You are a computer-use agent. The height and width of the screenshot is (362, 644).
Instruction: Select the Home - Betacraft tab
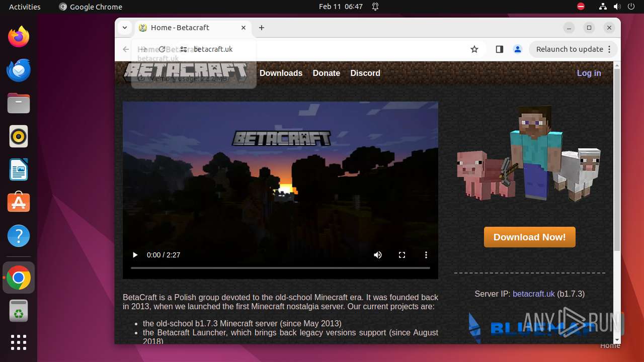click(193, 28)
